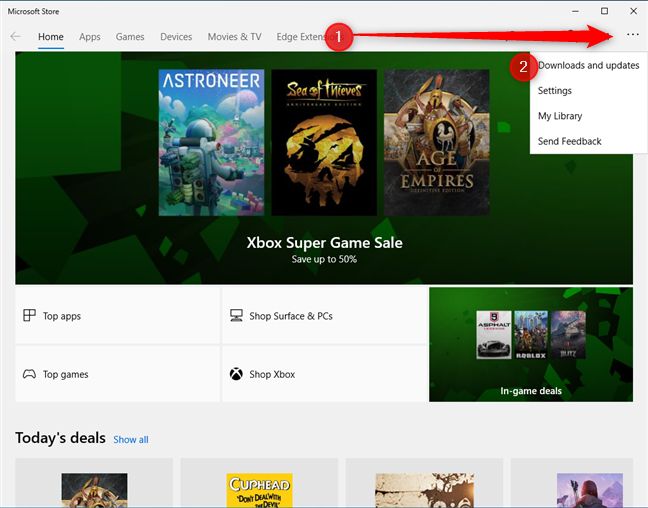Image resolution: width=648 pixels, height=508 pixels.
Task: Open the Age of Empires cover
Action: point(437,143)
